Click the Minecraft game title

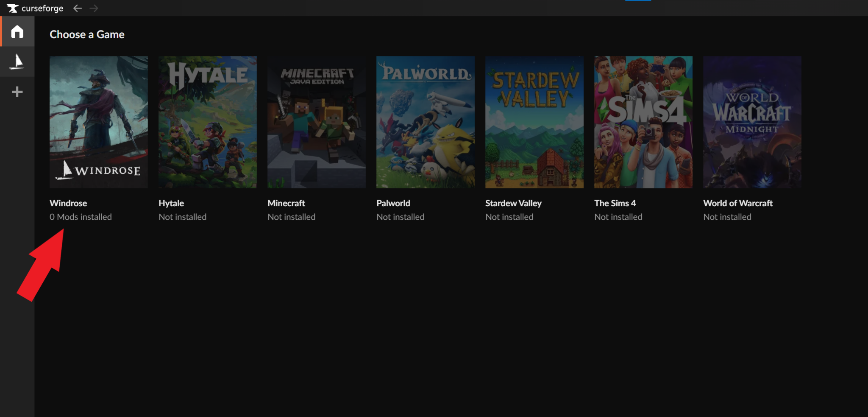click(287, 203)
